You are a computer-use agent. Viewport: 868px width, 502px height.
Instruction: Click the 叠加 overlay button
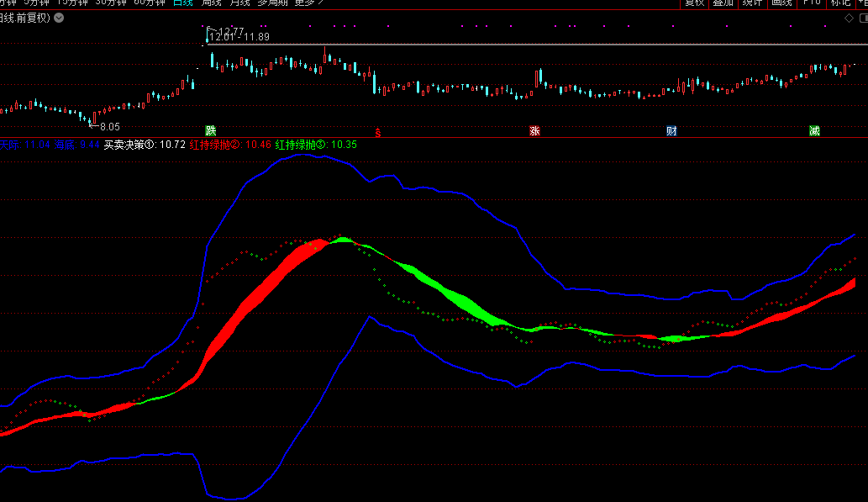[x=723, y=3]
